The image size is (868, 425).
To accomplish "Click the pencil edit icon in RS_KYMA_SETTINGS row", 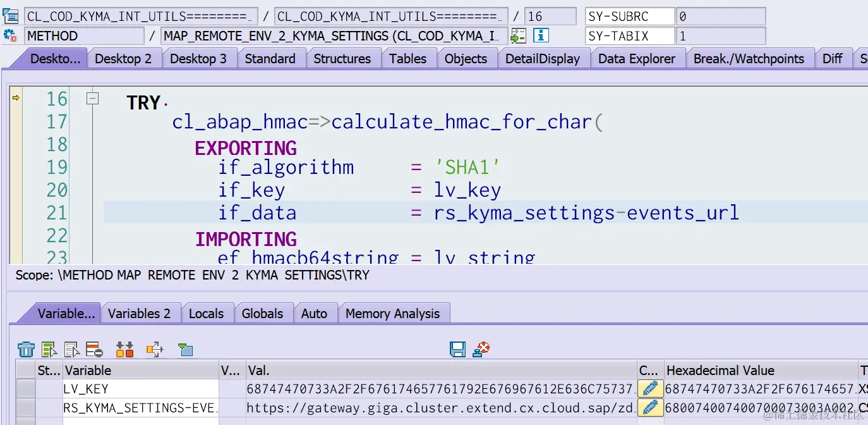I will (651, 408).
